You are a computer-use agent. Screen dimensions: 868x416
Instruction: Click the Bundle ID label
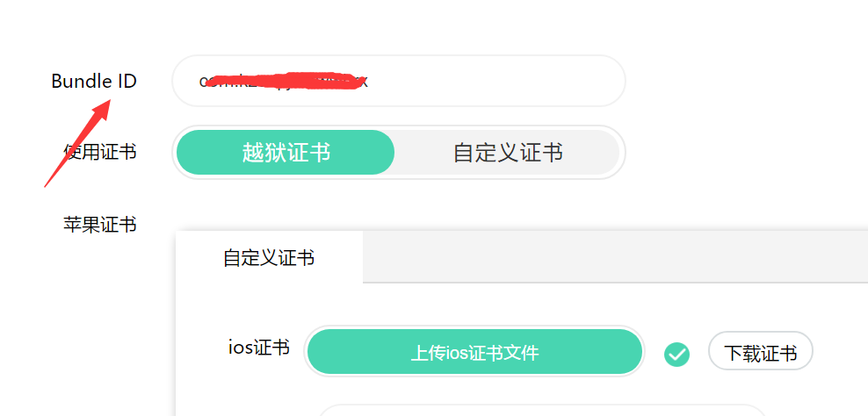[x=93, y=81]
